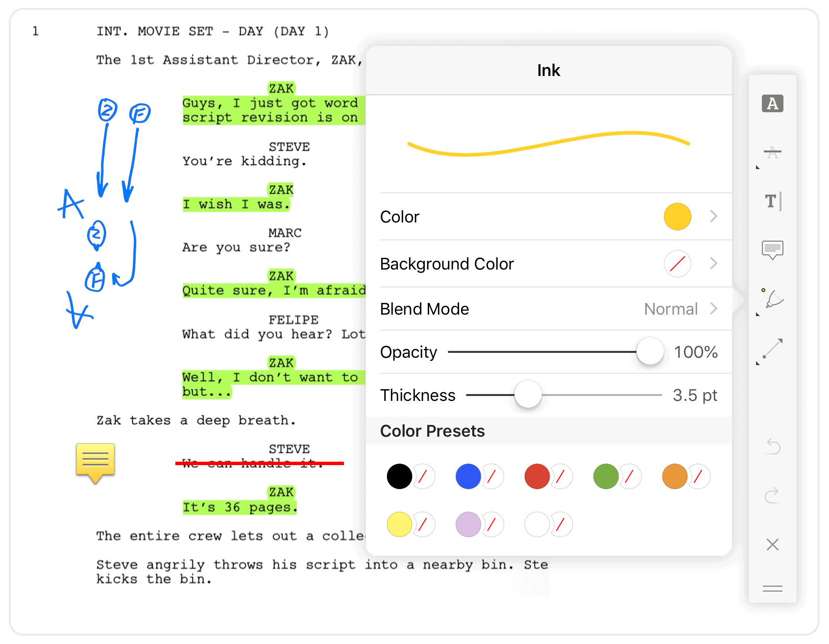Click the Thickness slider handle
This screenshot has width=829, height=644.
coord(528,395)
